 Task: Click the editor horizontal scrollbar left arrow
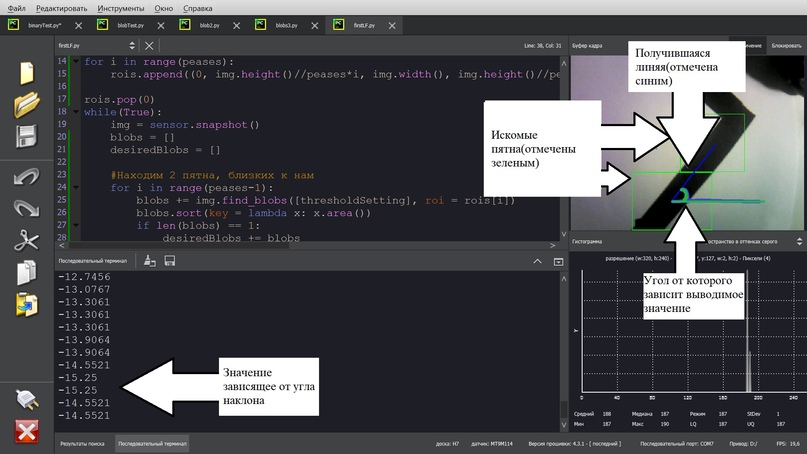point(62,246)
